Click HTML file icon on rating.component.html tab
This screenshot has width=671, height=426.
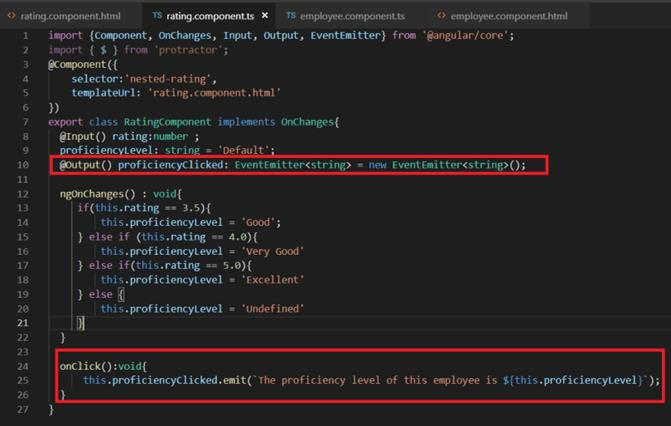[x=11, y=16]
